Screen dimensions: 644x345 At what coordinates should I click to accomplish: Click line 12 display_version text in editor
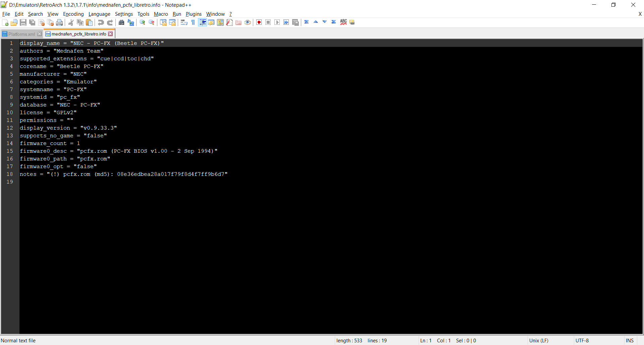pyautogui.click(x=68, y=128)
